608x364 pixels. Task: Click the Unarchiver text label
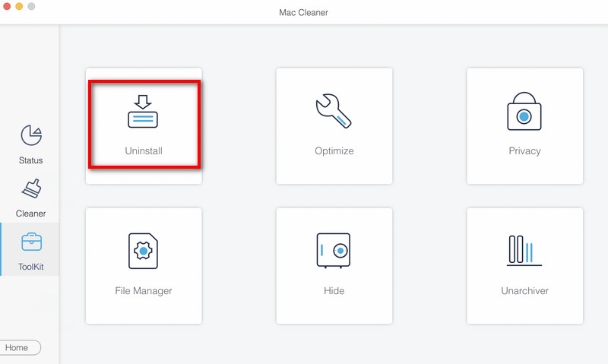point(524,291)
